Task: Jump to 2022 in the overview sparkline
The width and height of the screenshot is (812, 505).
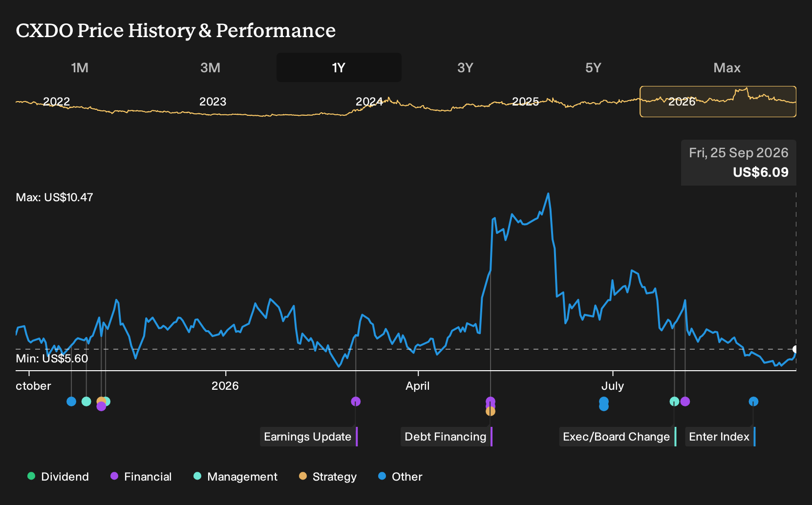Action: click(x=57, y=102)
